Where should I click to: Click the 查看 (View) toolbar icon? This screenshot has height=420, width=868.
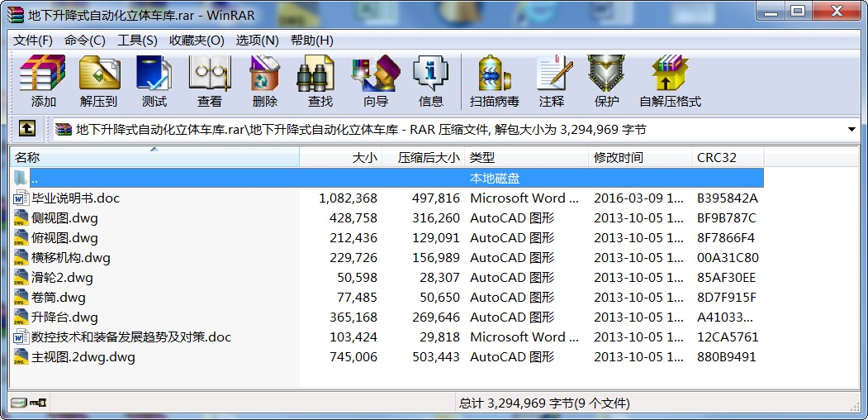pos(210,73)
